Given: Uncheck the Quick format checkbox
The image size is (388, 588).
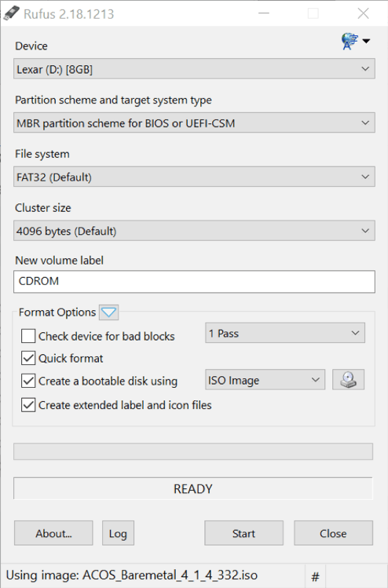Looking at the screenshot, I should coord(28,358).
